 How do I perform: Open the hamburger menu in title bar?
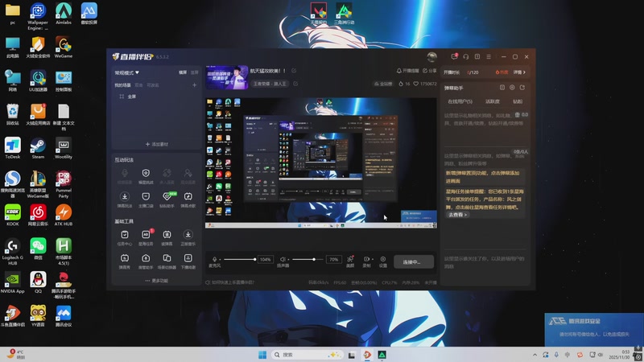pyautogui.click(x=489, y=56)
